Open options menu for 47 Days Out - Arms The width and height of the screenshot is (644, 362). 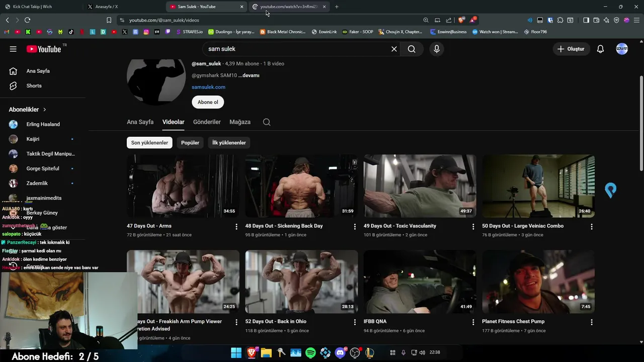(236, 227)
